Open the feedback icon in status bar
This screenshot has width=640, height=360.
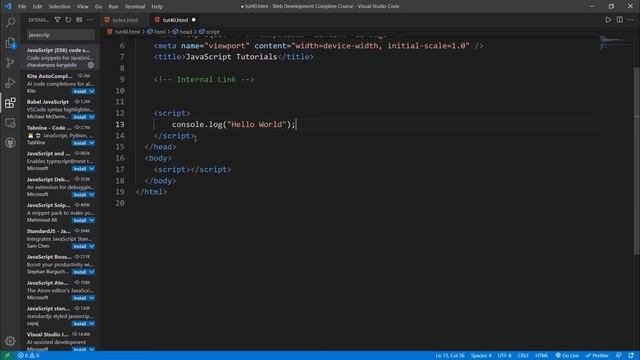point(619,356)
